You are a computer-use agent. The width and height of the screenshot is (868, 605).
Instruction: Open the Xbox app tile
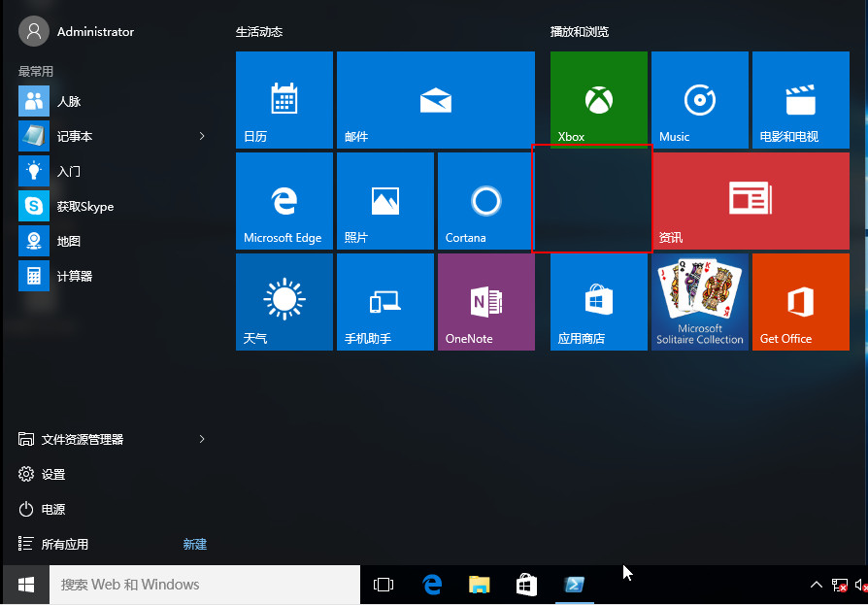tap(598, 99)
